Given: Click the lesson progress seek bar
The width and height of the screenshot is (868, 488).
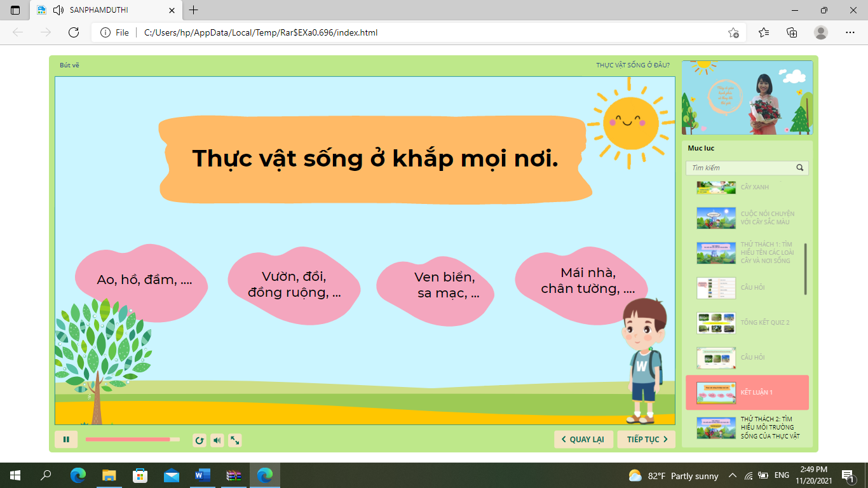Looking at the screenshot, I should point(132,440).
